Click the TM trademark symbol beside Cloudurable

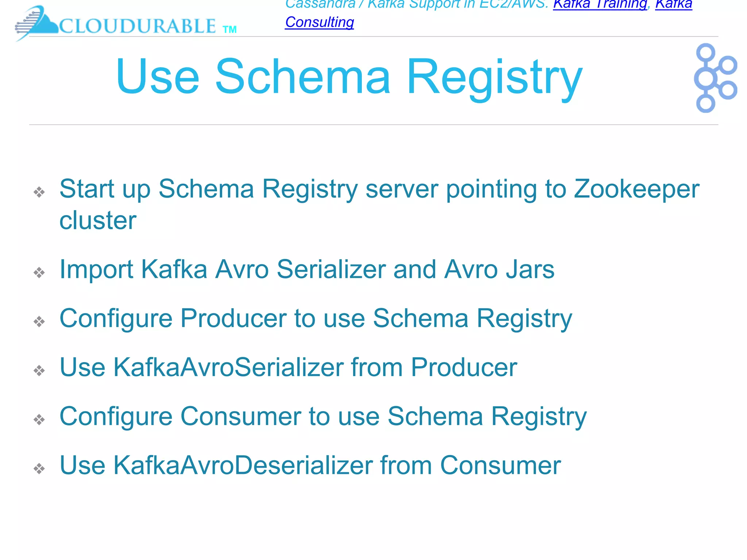230,30
